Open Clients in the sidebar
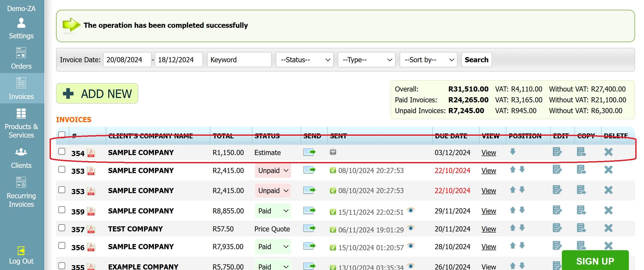644x270 pixels. (21, 158)
